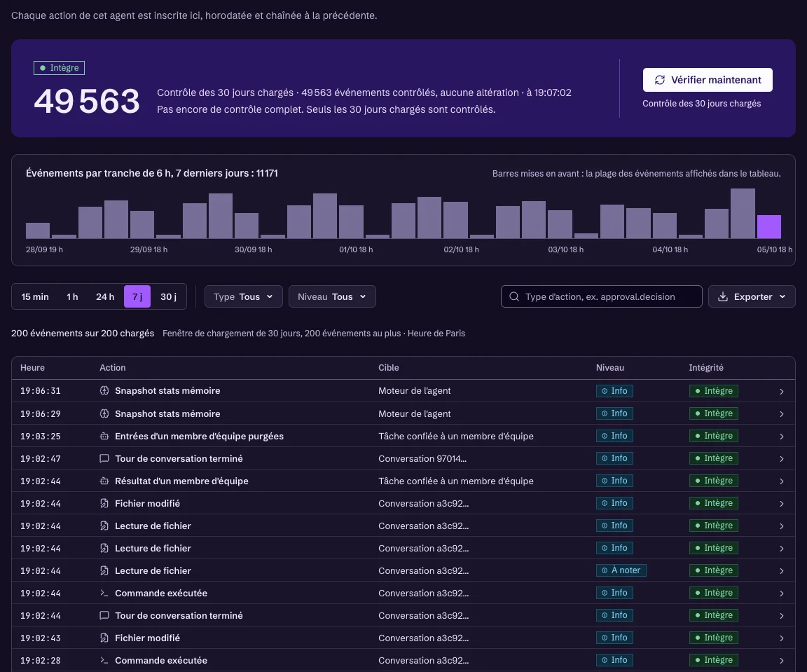807x672 pixels.
Task: Click the Niveau column header
Action: coord(610,368)
